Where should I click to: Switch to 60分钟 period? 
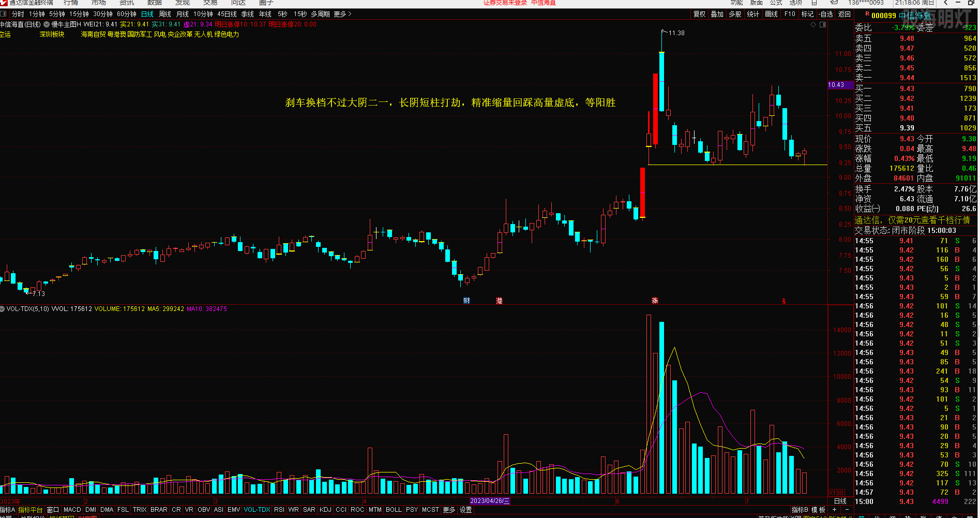pos(127,14)
